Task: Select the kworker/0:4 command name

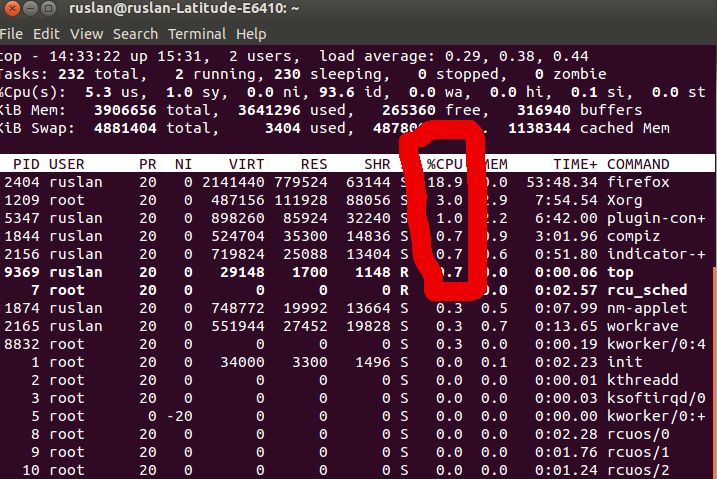Action: (x=656, y=344)
